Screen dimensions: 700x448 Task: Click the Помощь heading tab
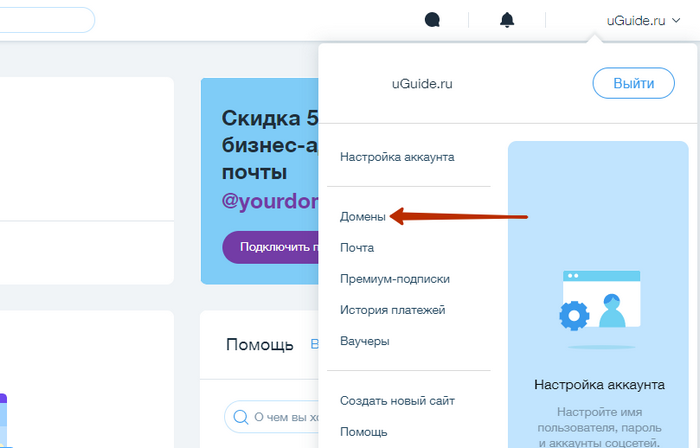(259, 345)
